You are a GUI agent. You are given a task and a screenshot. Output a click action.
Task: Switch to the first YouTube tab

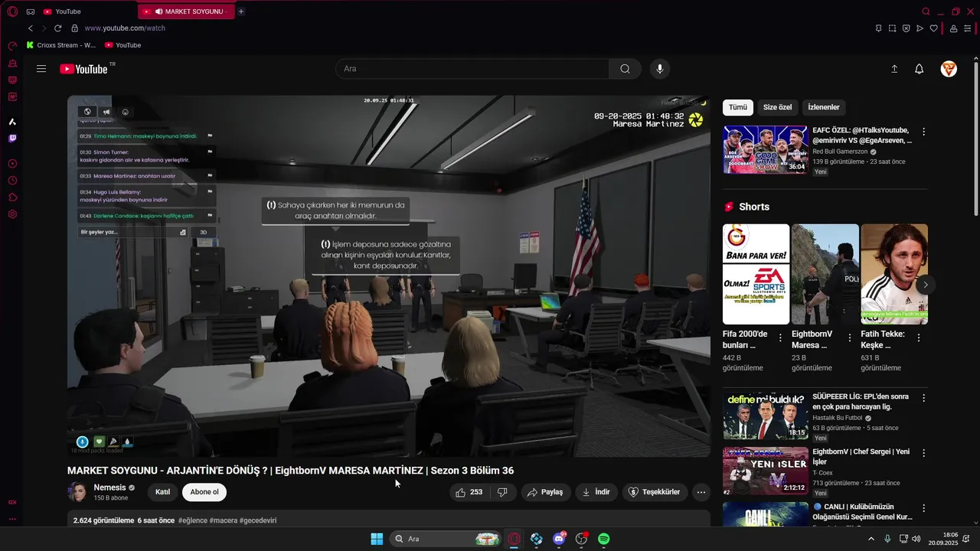click(87, 11)
